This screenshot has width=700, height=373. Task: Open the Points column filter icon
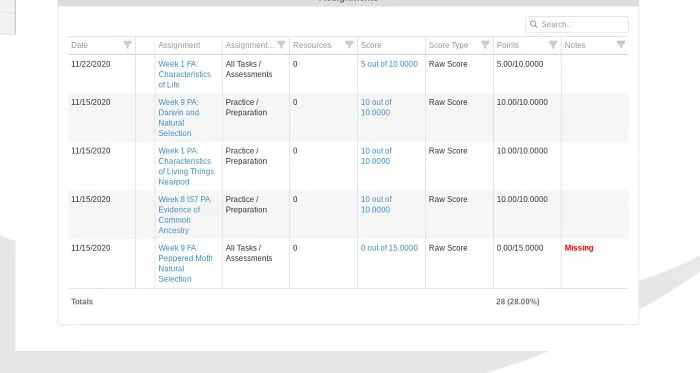tap(553, 45)
